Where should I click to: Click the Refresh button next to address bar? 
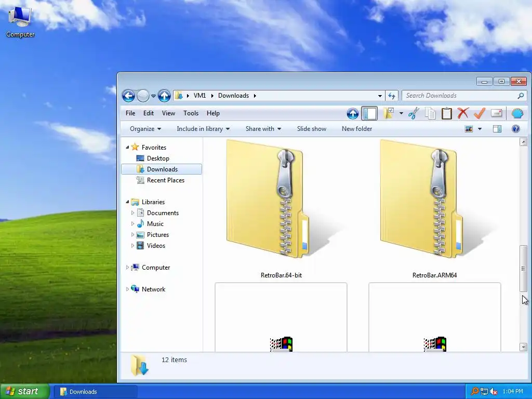point(392,96)
